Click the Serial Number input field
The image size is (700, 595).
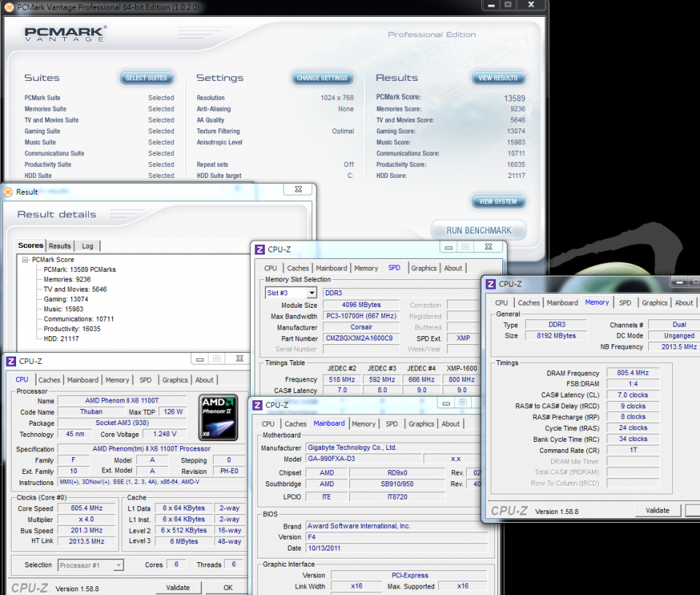coord(360,348)
